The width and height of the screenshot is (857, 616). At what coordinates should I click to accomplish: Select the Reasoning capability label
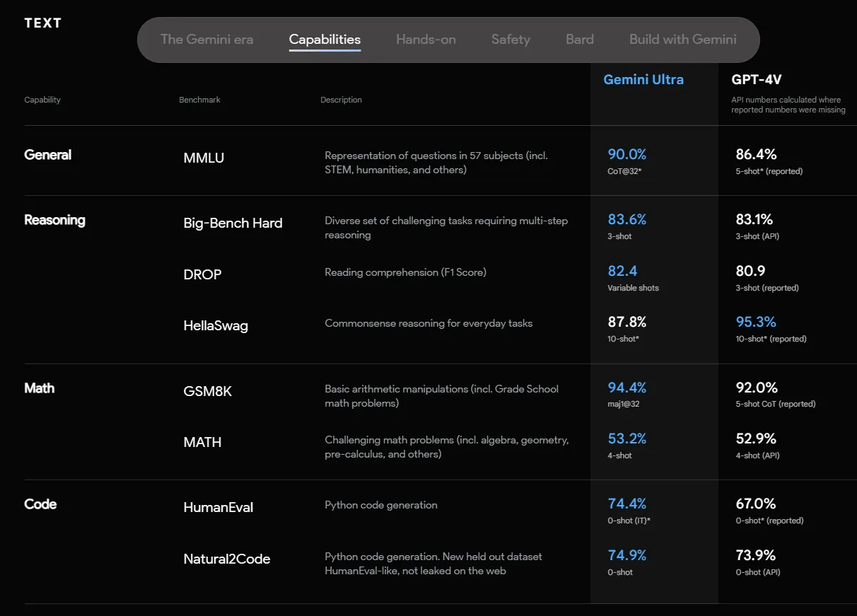[54, 219]
